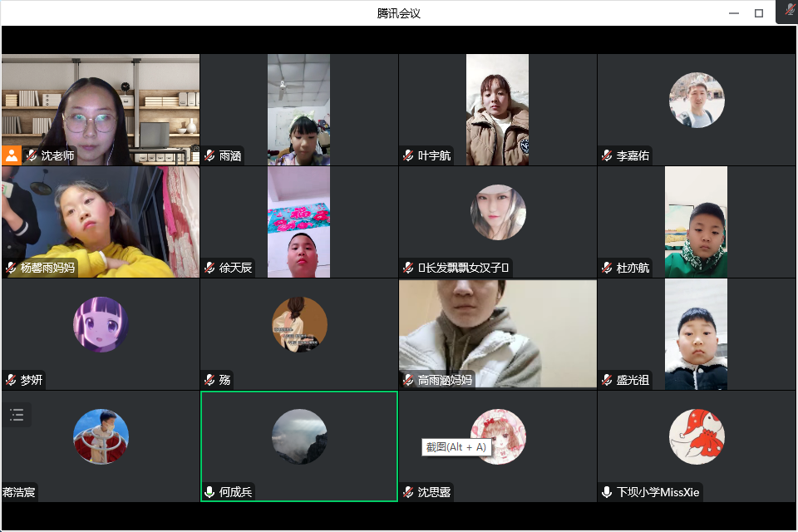Click active mic icon next to 何成兵
The image size is (798, 532).
[209, 492]
